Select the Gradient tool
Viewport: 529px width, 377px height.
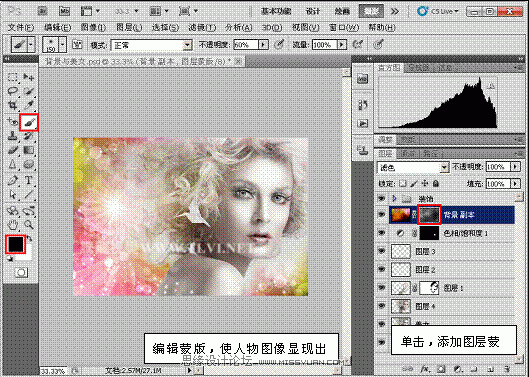[x=28, y=150]
